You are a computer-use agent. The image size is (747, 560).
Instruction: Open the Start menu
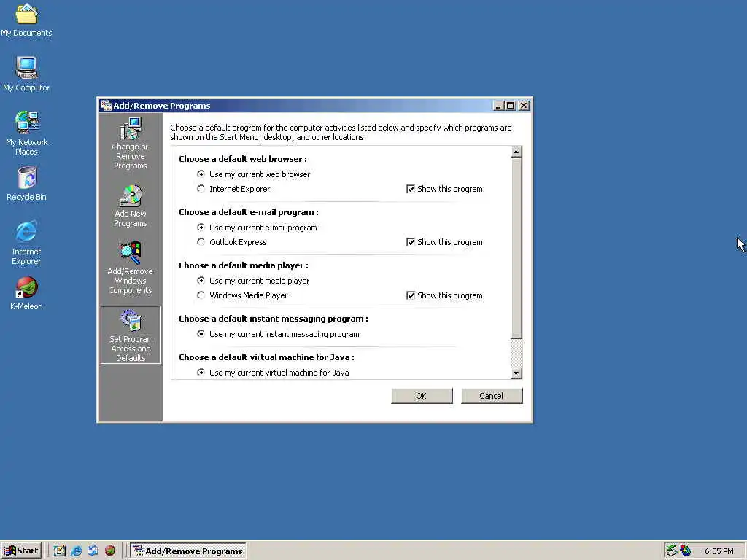(21, 551)
